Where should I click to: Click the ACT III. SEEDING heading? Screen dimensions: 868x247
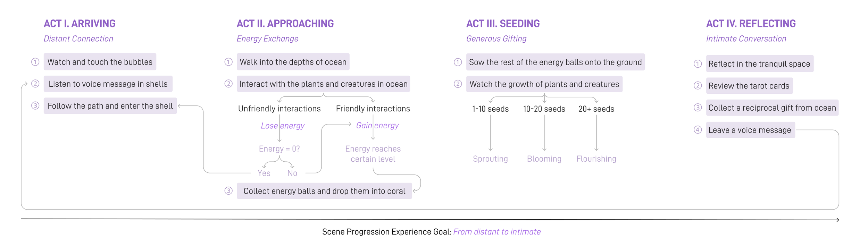point(503,24)
